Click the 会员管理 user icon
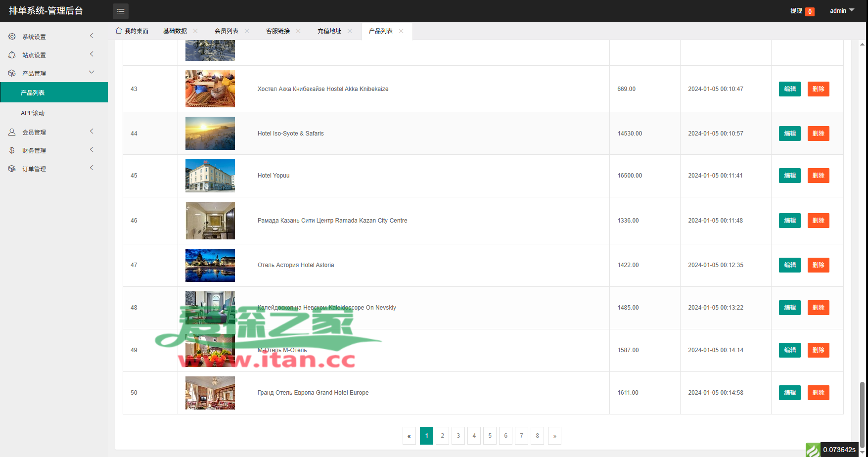 12,132
